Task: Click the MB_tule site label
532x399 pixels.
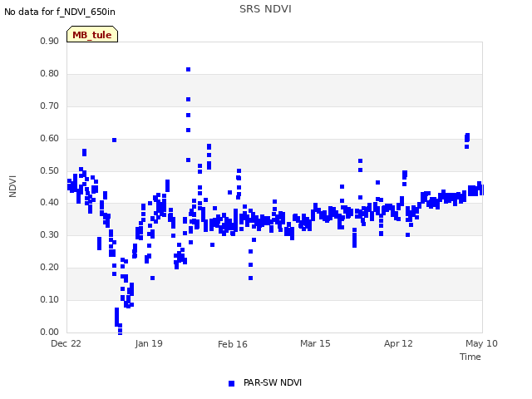Action: [x=92, y=35]
